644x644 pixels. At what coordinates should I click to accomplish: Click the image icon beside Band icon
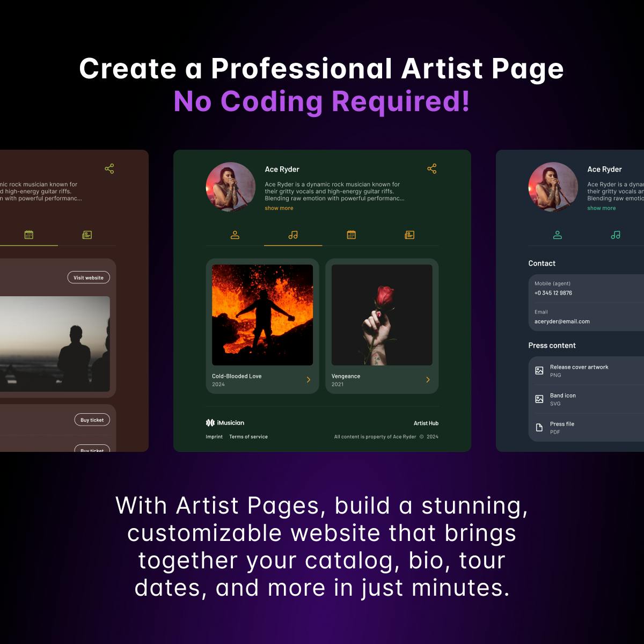click(539, 399)
